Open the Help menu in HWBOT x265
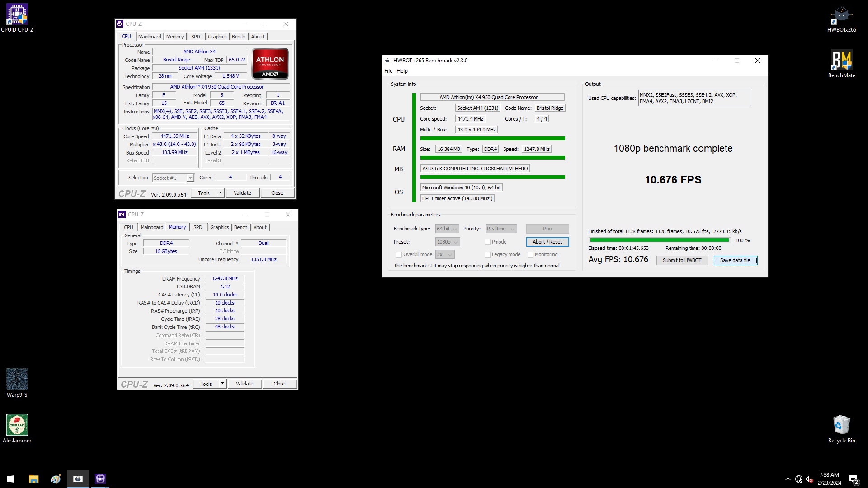Image resolution: width=868 pixels, height=488 pixels. pyautogui.click(x=402, y=71)
